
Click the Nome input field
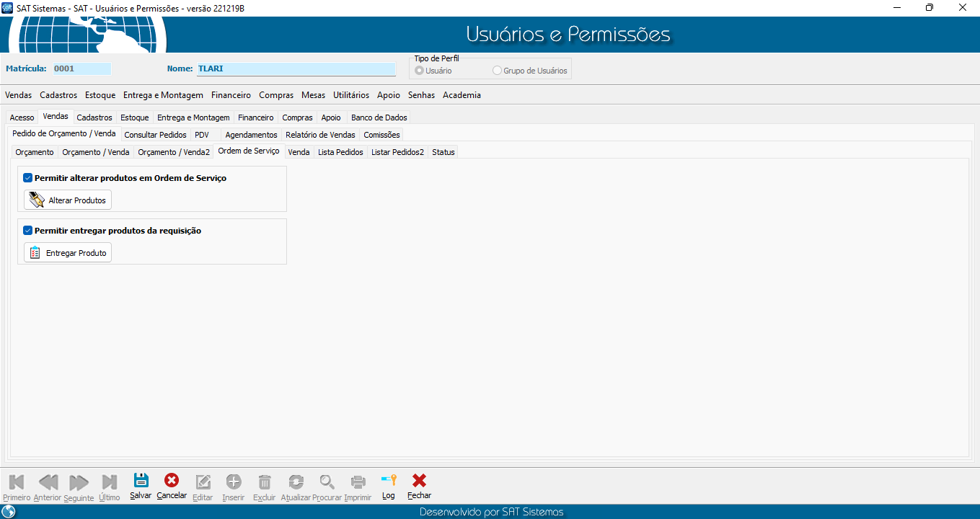296,69
